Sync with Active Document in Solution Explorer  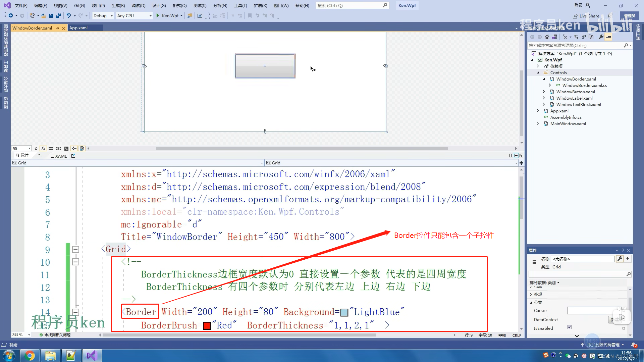[x=576, y=37]
